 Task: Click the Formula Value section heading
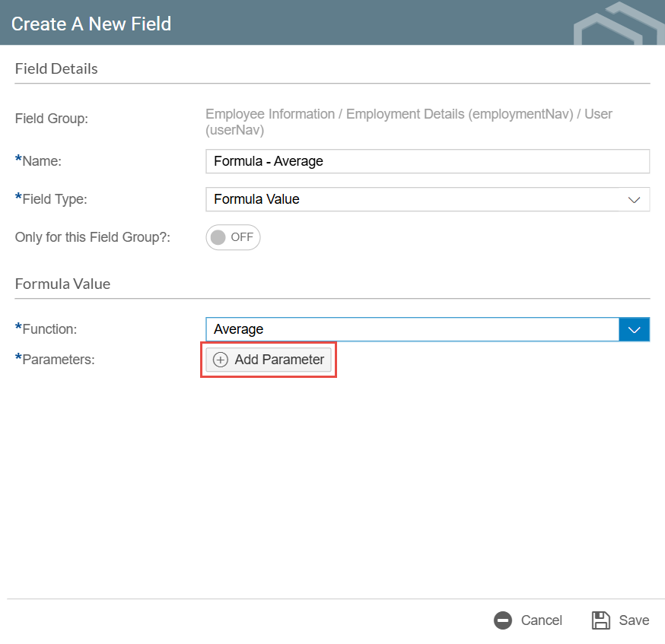[x=62, y=284]
